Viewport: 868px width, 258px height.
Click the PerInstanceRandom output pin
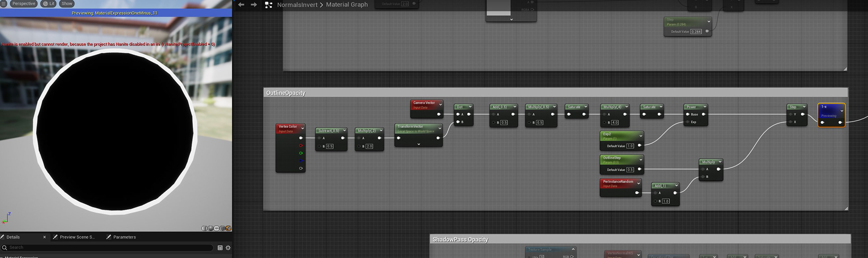click(637, 193)
